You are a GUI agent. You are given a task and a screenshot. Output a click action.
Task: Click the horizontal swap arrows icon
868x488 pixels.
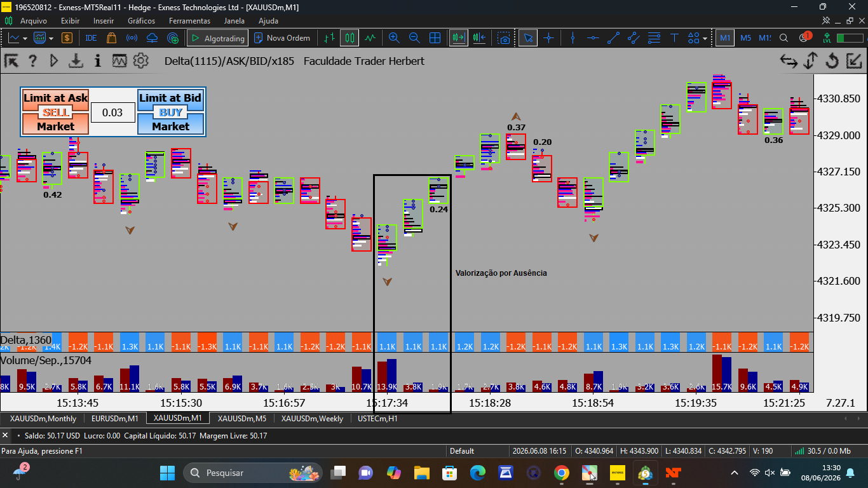[789, 61]
